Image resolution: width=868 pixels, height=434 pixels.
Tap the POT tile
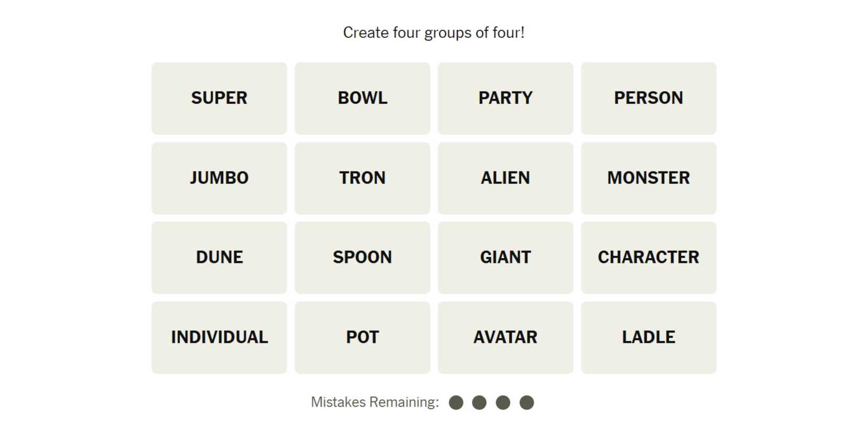pyautogui.click(x=362, y=337)
